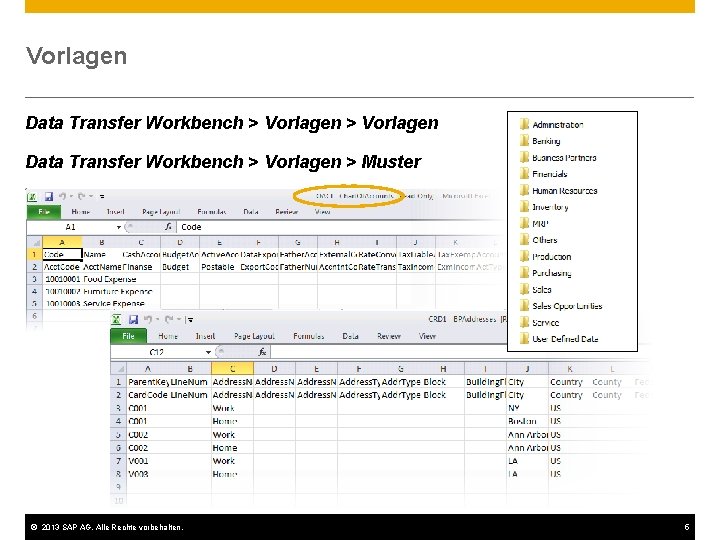This screenshot has height=540, width=720.
Task: Click Undo icon in lower Excel window
Action: point(147,319)
